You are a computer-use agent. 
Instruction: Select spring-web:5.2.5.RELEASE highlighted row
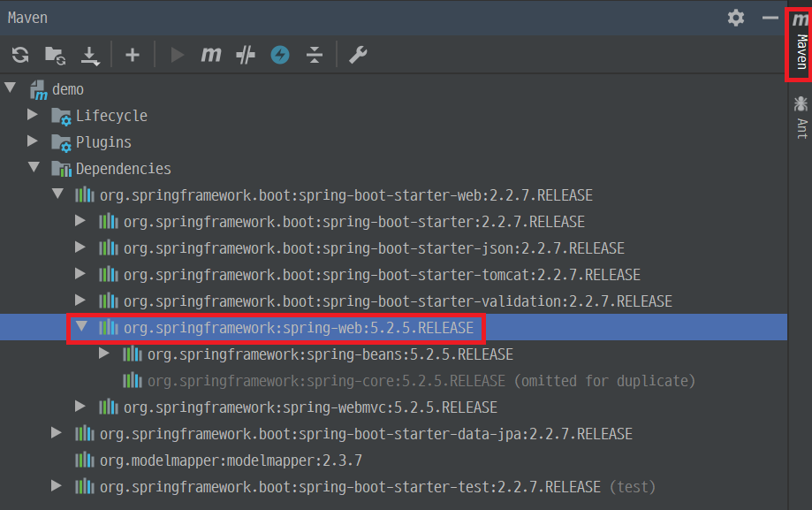pyautogui.click(x=393, y=328)
